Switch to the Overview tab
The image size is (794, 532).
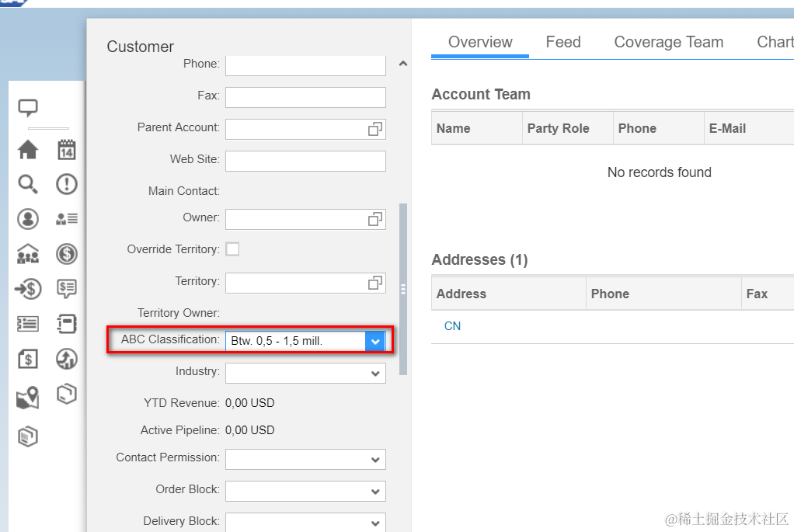480,42
